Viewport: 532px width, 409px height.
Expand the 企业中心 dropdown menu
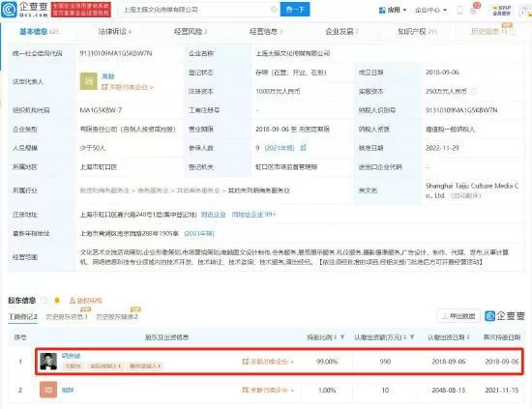click(430, 11)
